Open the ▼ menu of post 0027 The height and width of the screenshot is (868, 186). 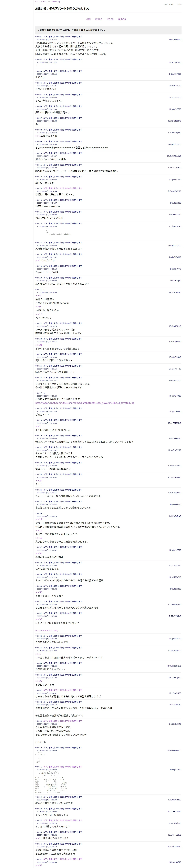(36, 393)
